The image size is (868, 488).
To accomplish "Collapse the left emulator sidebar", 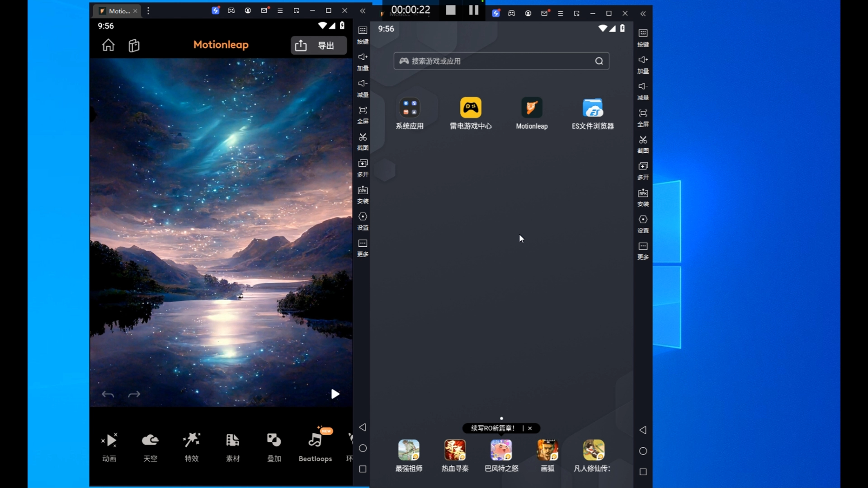I will (363, 11).
